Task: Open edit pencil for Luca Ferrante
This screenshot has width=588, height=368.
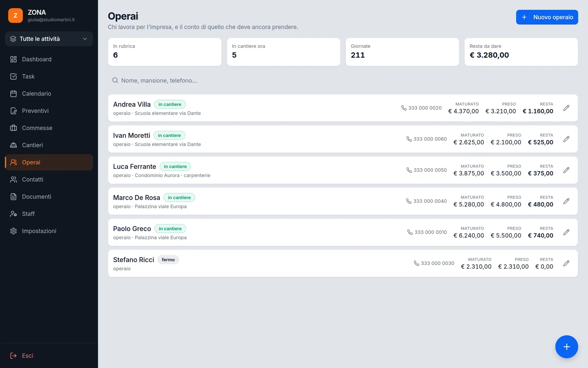Action: tap(566, 170)
